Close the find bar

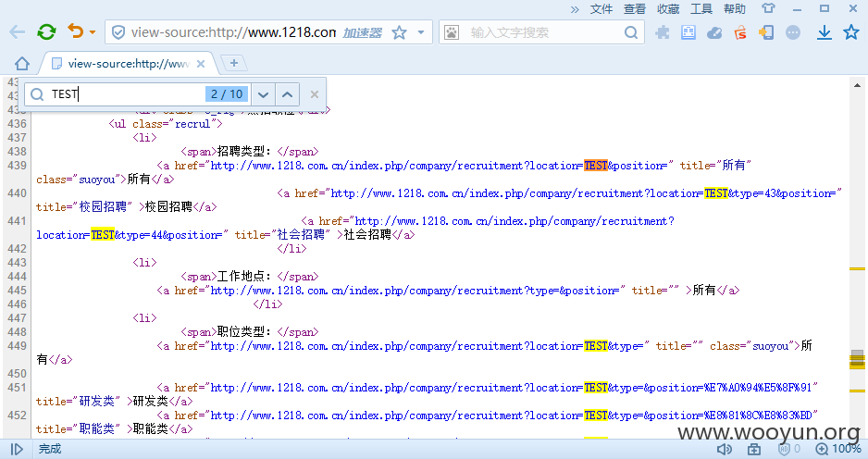tap(315, 94)
